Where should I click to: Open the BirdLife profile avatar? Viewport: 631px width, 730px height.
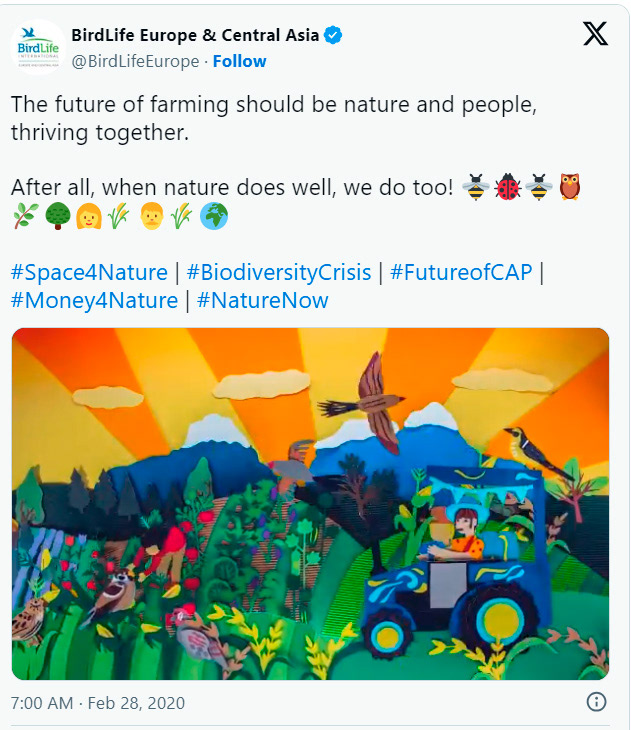[x=38, y=47]
